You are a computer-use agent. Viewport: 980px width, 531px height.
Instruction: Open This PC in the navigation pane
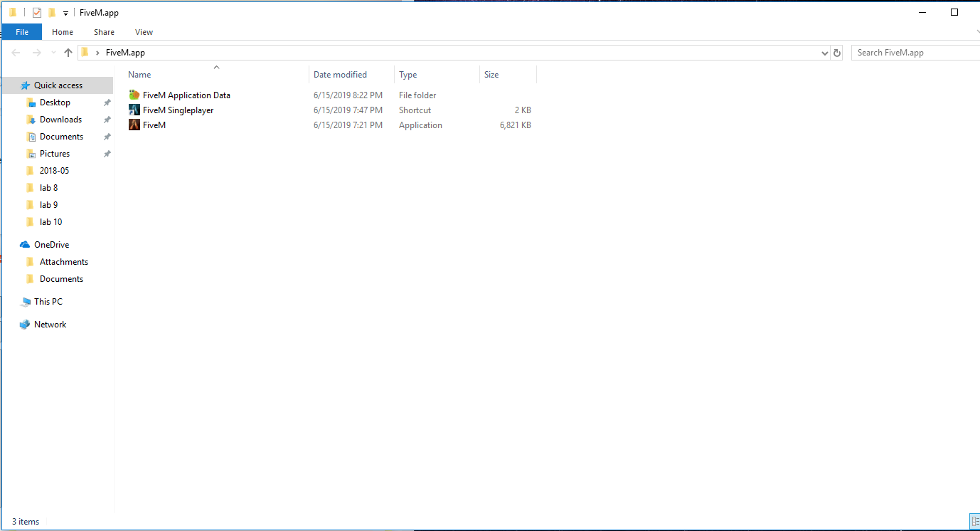48,302
